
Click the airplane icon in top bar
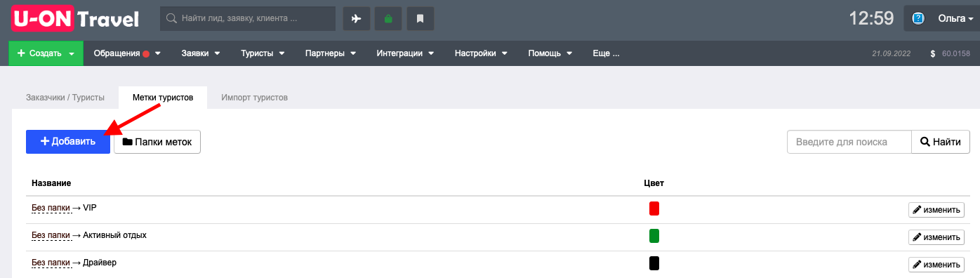click(356, 19)
